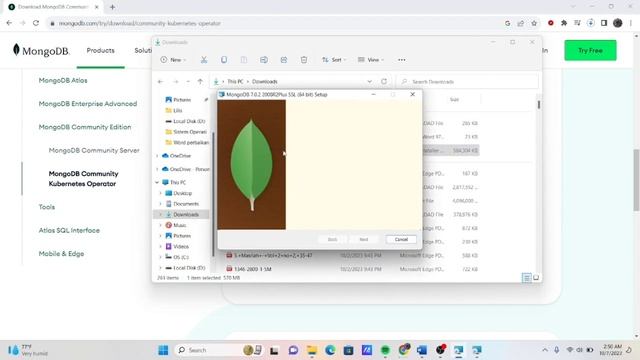The width and height of the screenshot is (640, 360).
Task: Select the file row with size 722 KB
Action: [x=351, y=269]
